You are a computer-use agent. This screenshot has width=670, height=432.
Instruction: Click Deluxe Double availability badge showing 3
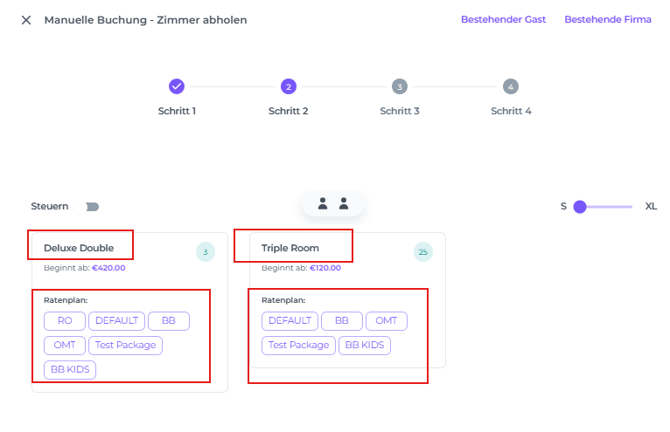(x=205, y=252)
